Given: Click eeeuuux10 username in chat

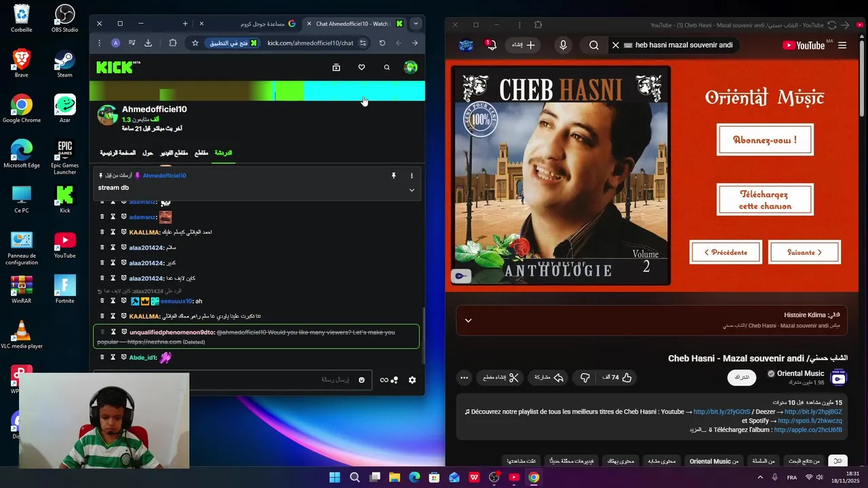Looking at the screenshot, I should pyautogui.click(x=178, y=301).
